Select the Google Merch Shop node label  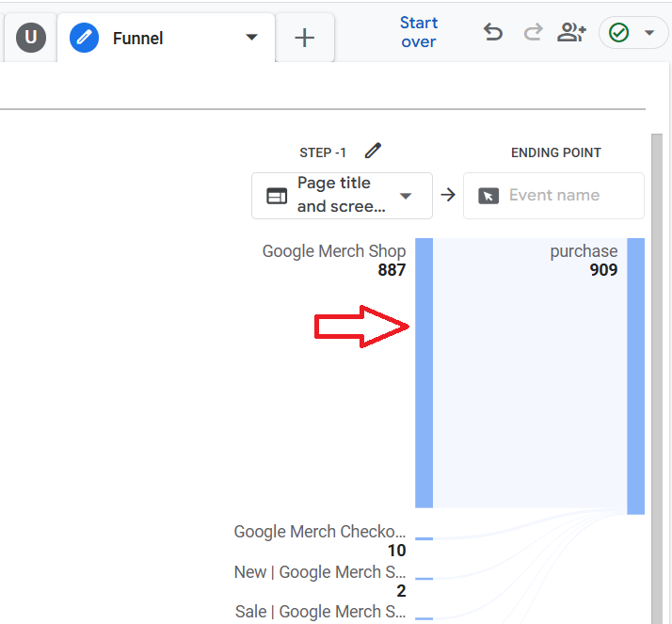(x=334, y=251)
